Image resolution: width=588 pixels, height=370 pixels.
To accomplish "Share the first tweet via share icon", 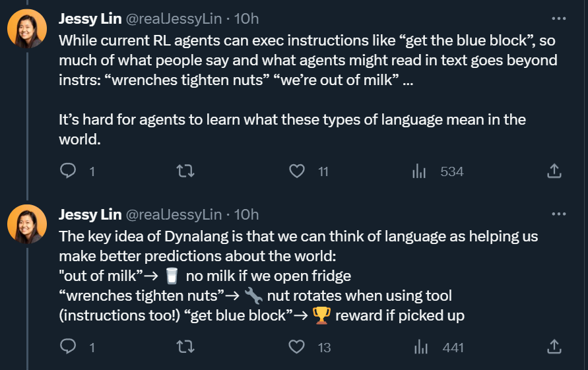I will (554, 171).
